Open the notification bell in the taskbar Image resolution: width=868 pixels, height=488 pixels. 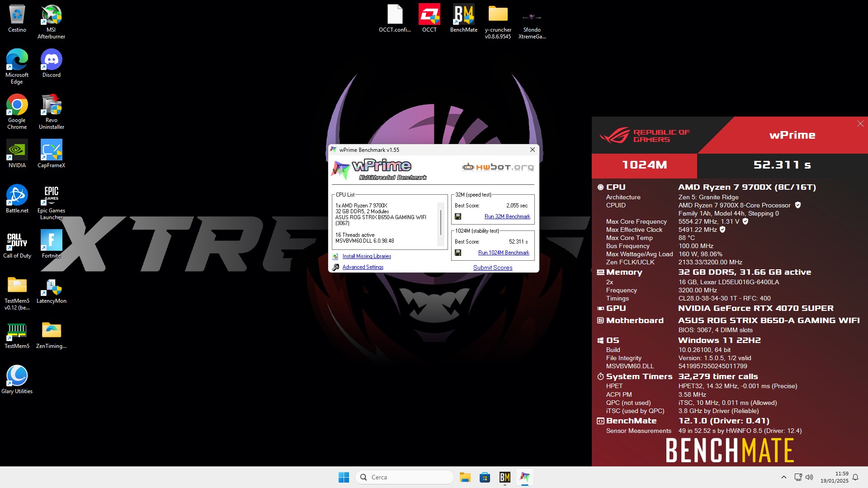(x=855, y=477)
